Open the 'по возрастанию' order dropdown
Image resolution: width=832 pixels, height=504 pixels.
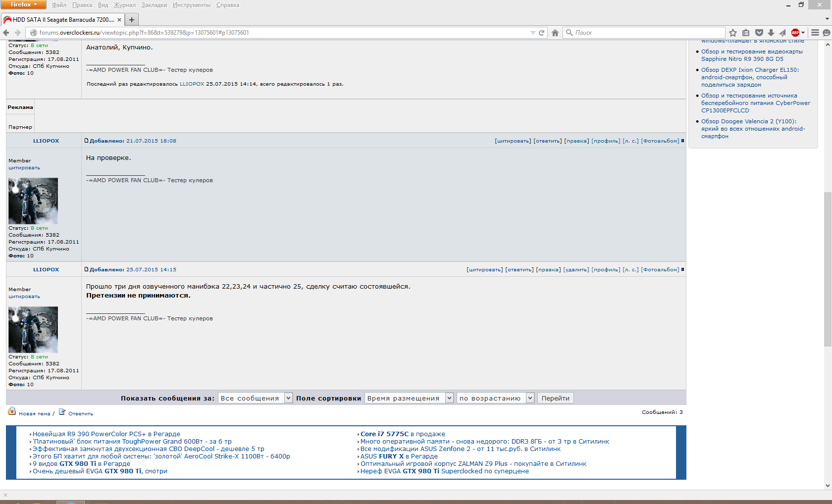495,398
